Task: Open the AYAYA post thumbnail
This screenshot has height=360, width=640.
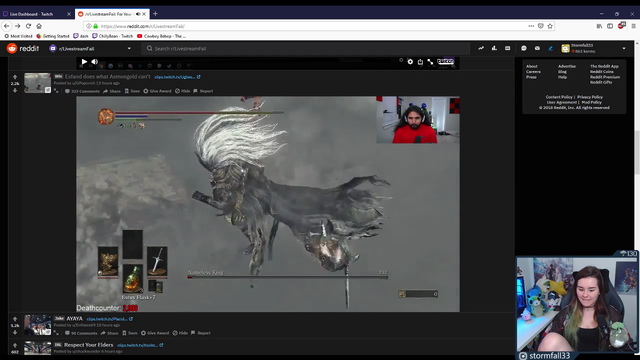Action: tap(38, 325)
